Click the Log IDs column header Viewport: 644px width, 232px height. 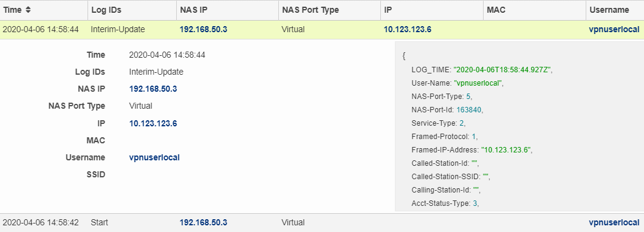[132, 10]
